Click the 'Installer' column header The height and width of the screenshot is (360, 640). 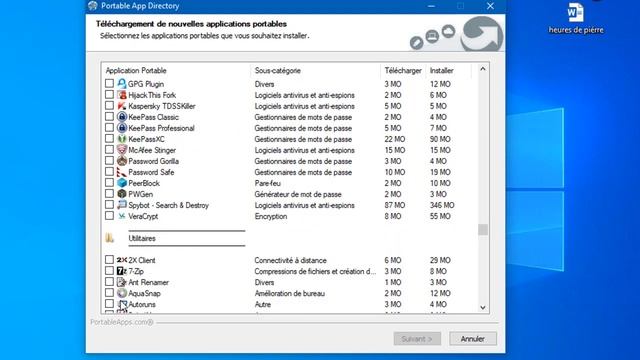442,71
